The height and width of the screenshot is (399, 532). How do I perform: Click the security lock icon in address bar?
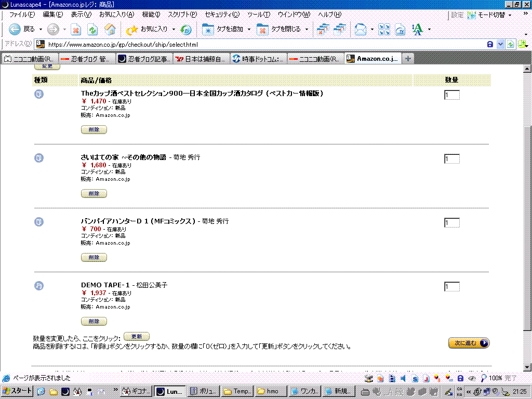click(489, 45)
